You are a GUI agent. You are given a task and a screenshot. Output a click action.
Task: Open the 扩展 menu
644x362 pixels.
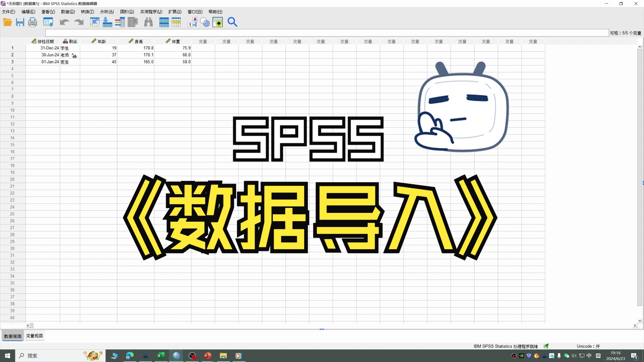tap(175, 12)
